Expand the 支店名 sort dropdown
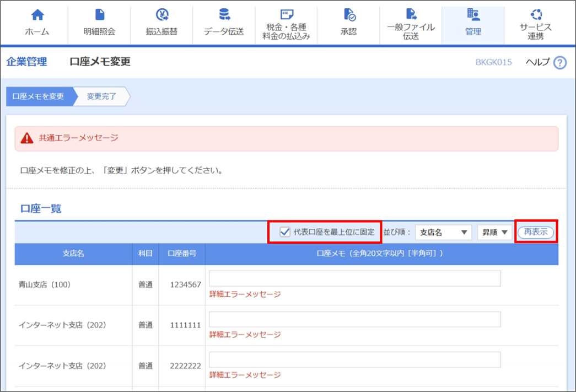Viewport: 576px width, 392px height. click(x=443, y=233)
